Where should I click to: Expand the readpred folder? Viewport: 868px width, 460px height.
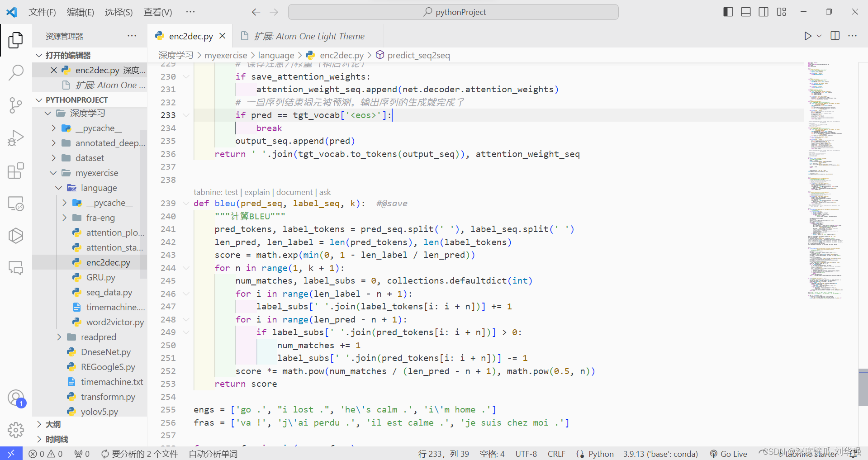coord(58,337)
